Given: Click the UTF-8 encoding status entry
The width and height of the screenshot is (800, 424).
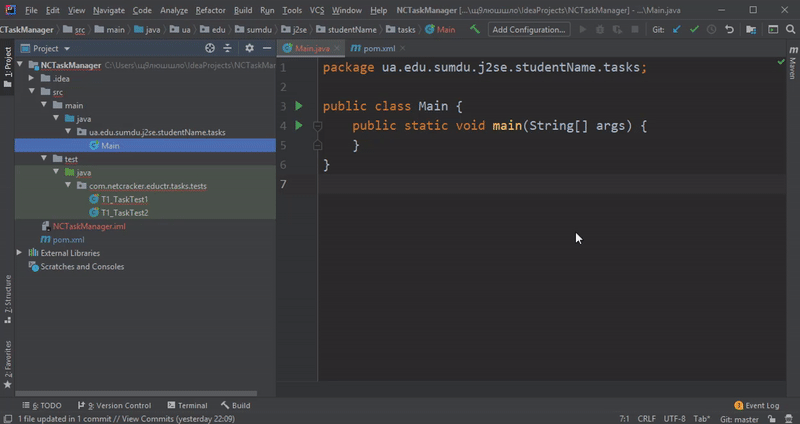Looking at the screenshot, I should [674, 419].
